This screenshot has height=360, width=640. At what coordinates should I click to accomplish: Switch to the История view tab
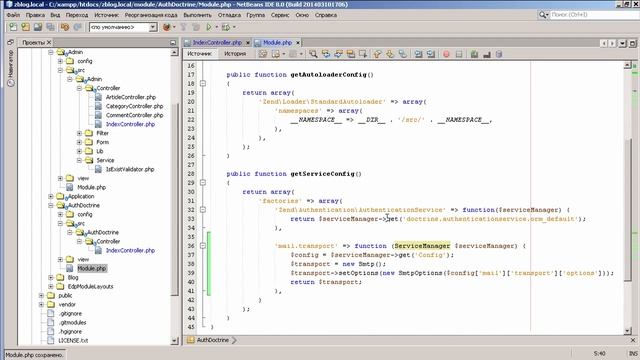pyautogui.click(x=235, y=54)
